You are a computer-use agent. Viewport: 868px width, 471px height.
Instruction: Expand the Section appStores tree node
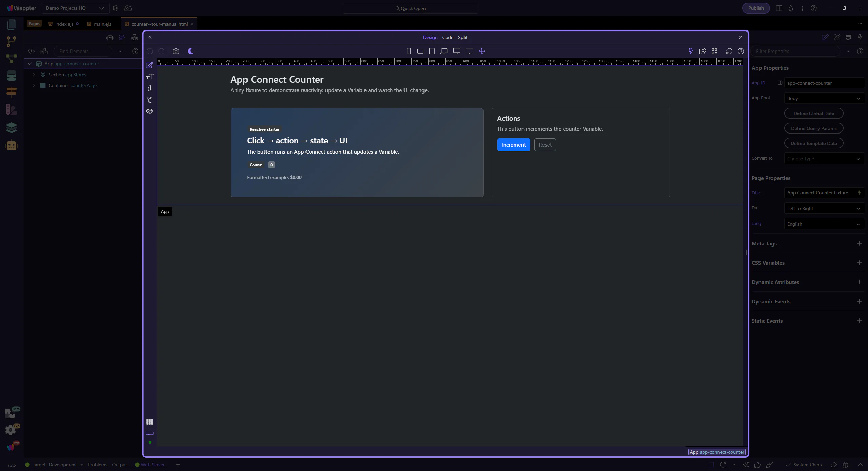tap(34, 75)
